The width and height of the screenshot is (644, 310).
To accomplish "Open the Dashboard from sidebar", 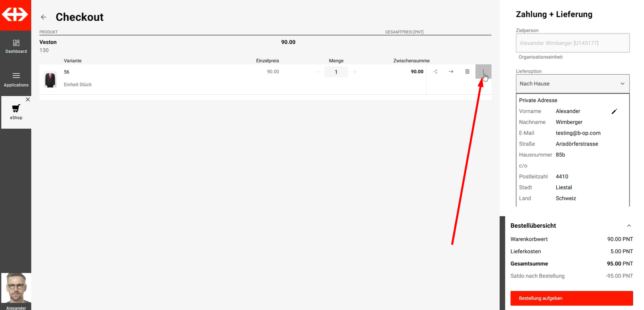I will pyautogui.click(x=16, y=46).
